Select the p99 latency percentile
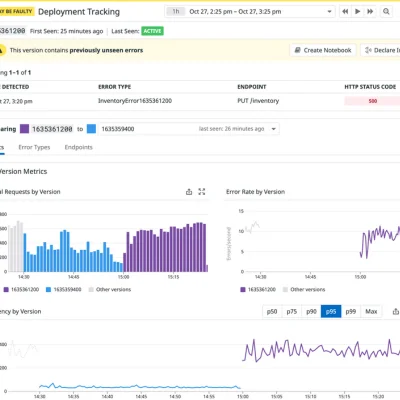The height and width of the screenshot is (400, 400). [351, 311]
